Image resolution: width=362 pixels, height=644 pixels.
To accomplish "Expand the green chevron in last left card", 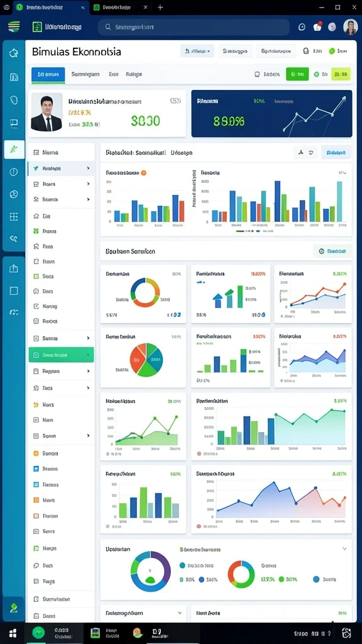I will [180, 613].
